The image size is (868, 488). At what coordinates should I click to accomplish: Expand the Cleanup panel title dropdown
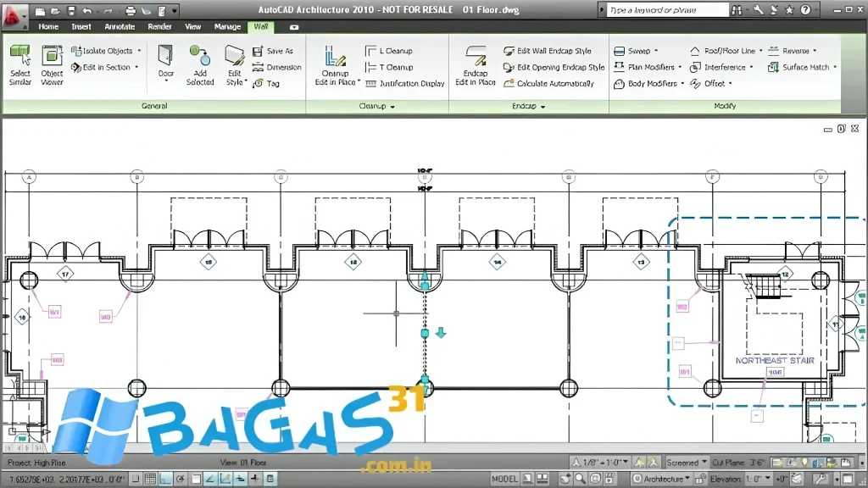pos(376,106)
